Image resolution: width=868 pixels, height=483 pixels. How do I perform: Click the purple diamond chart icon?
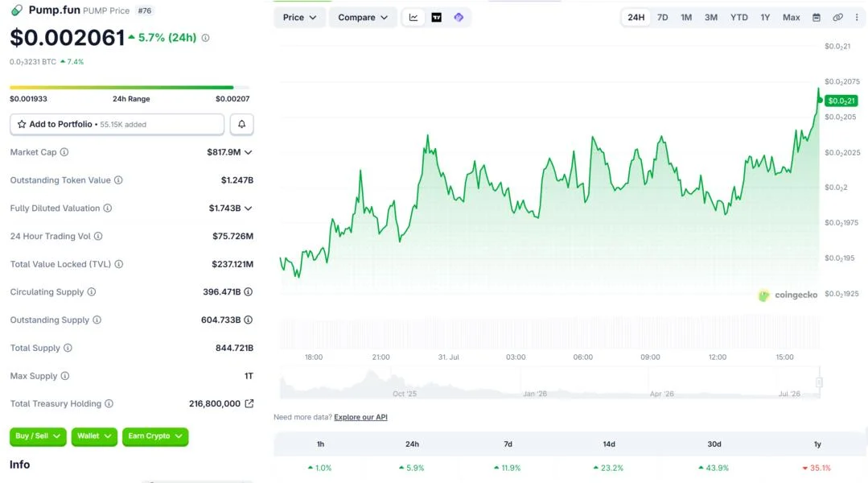[459, 17]
